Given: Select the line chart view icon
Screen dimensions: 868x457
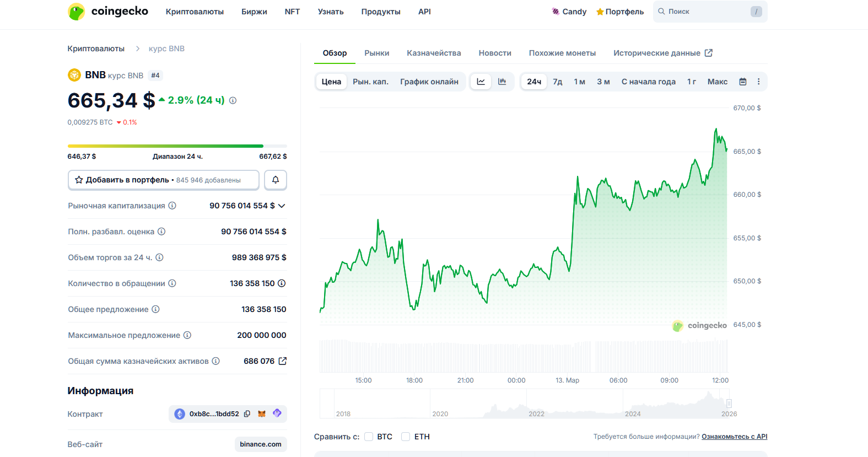Looking at the screenshot, I should click(481, 82).
